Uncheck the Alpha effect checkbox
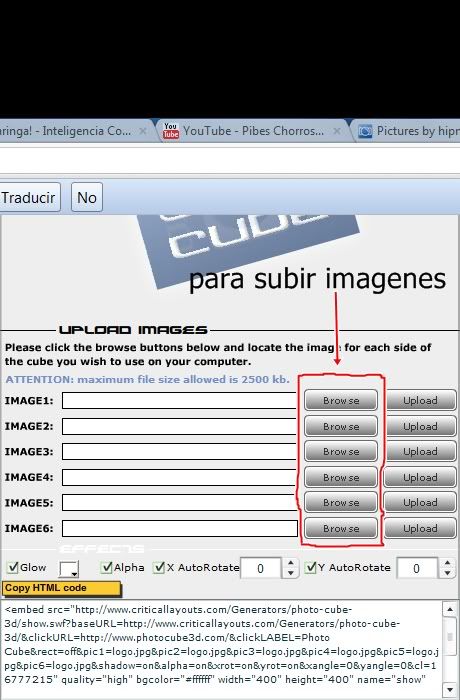The height and width of the screenshot is (700, 460). [106, 567]
